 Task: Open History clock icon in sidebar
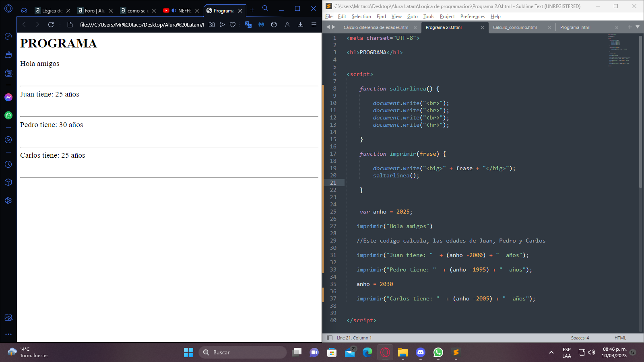click(x=8, y=165)
